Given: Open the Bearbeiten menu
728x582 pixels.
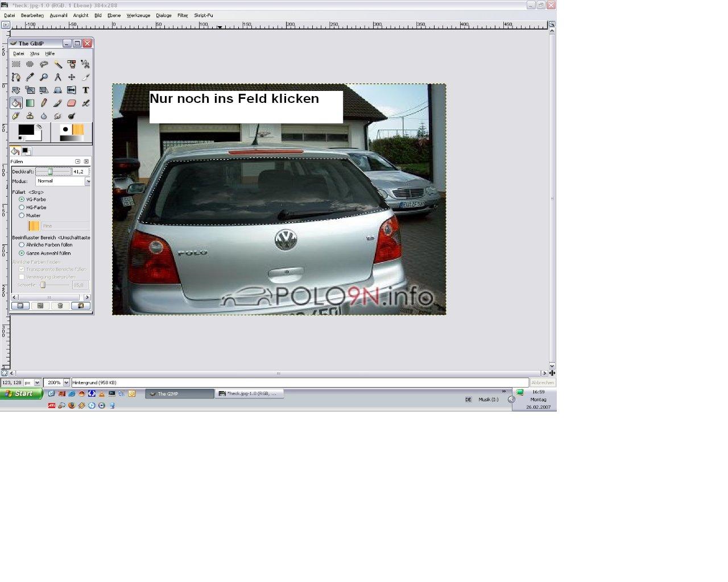Looking at the screenshot, I should tap(32, 15).
